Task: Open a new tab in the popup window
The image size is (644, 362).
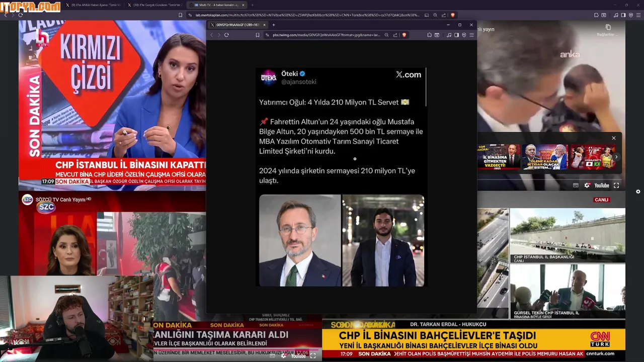Action: (x=274, y=25)
